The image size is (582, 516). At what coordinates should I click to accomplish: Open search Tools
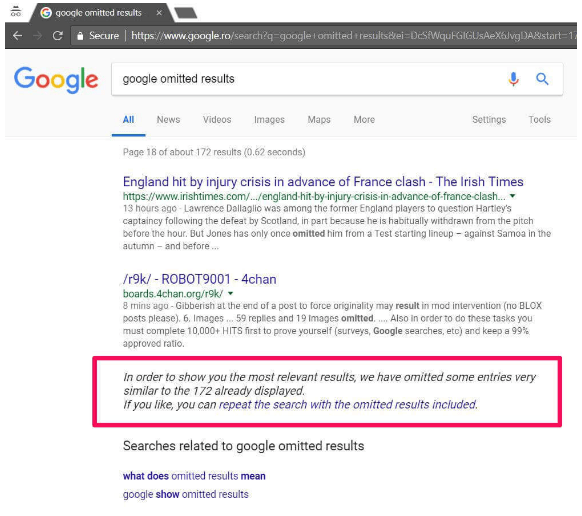pyautogui.click(x=540, y=120)
